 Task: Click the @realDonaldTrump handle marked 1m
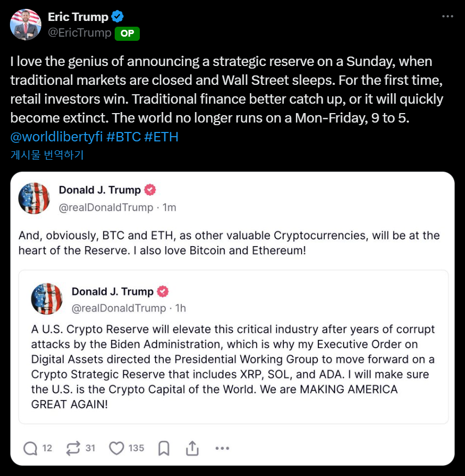[106, 207]
